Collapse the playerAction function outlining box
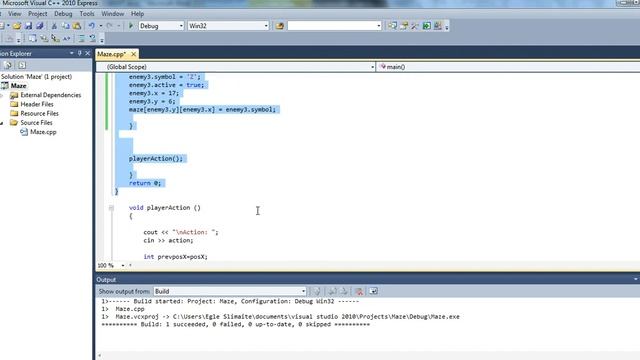This screenshot has height=360, width=640. click(x=111, y=208)
